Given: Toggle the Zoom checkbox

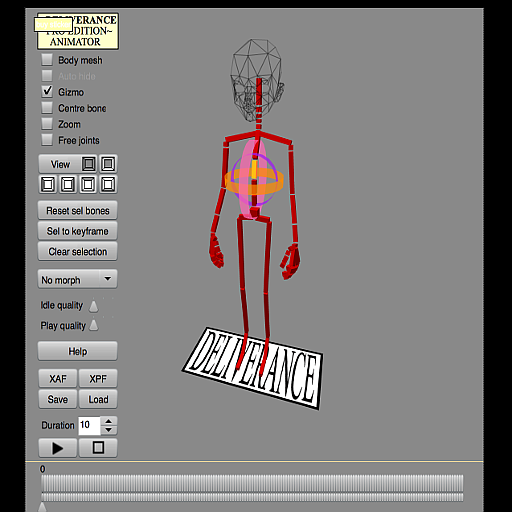Looking at the screenshot, I should click(47, 124).
